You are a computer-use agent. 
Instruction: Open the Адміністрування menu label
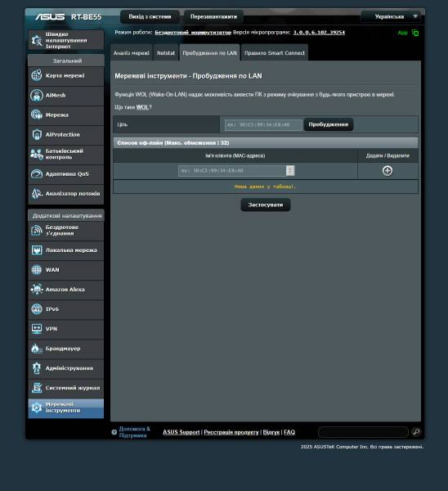tap(69, 368)
